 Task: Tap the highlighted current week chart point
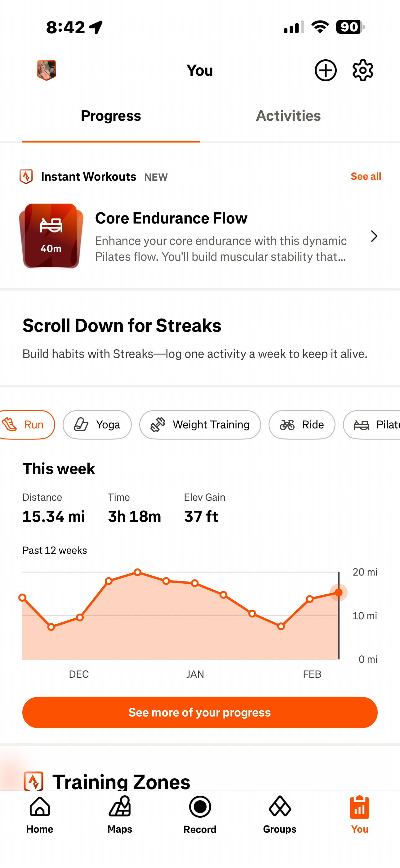(x=338, y=592)
